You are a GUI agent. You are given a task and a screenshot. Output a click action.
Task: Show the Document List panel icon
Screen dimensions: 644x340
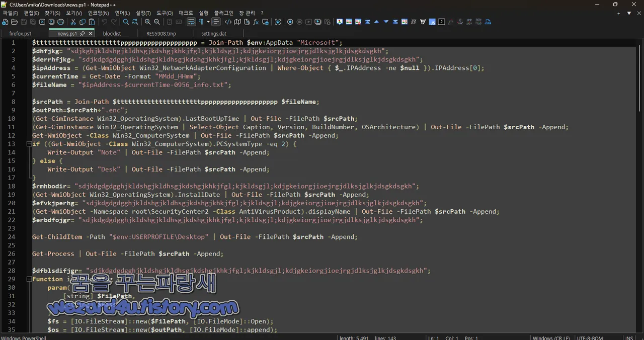247,22
